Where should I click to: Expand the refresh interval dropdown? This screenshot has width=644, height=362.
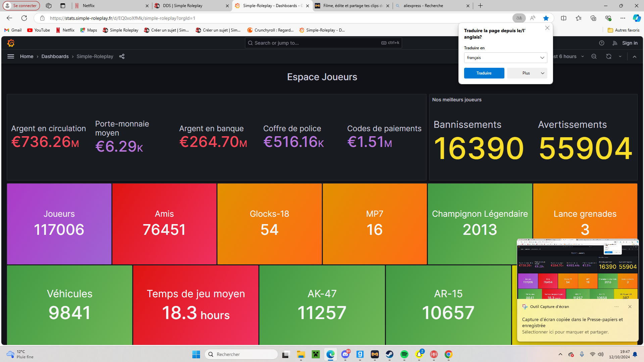[x=620, y=56]
